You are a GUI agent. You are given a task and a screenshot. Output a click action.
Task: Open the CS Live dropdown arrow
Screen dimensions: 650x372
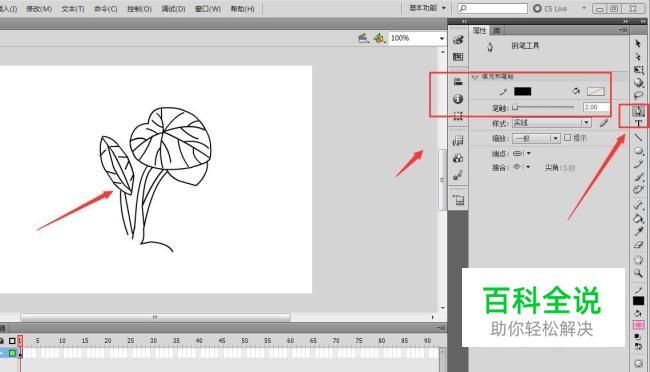click(x=584, y=8)
